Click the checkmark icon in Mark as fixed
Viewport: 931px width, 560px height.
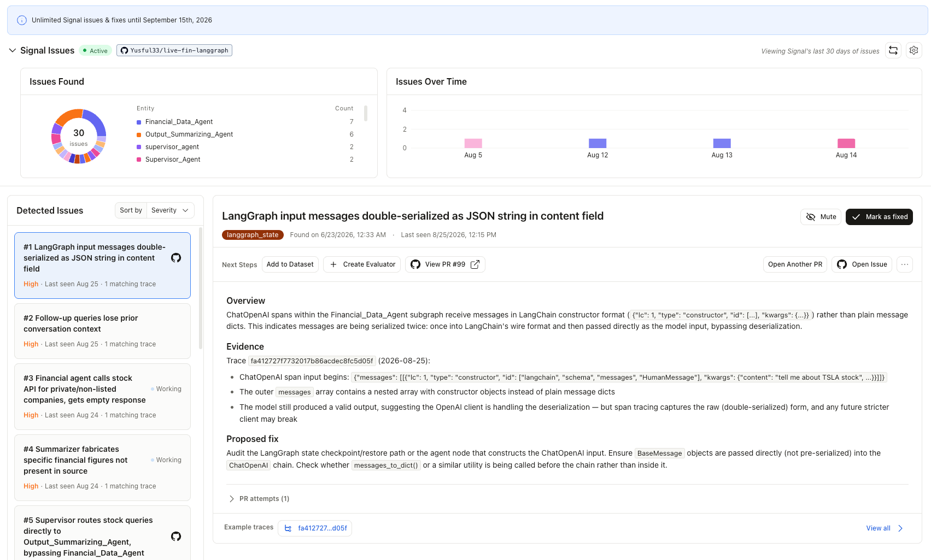point(856,217)
